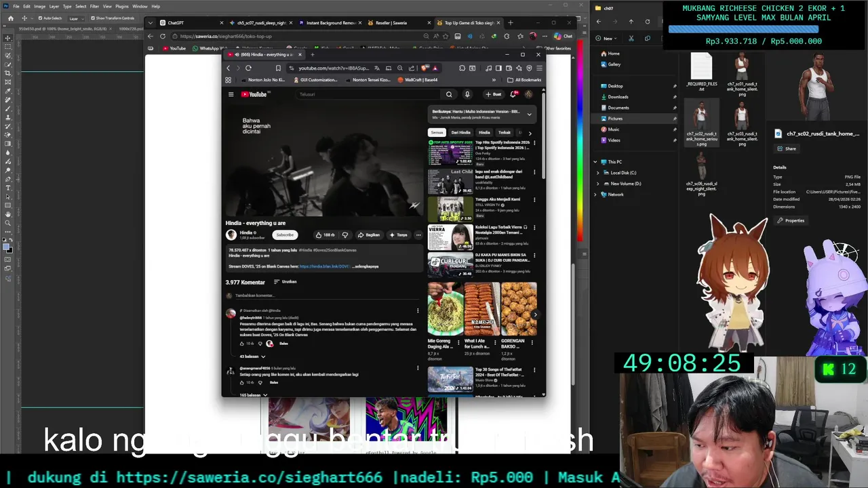Select the Hand tool in Photoshop
This screenshot has height=488, width=868.
(8, 214)
